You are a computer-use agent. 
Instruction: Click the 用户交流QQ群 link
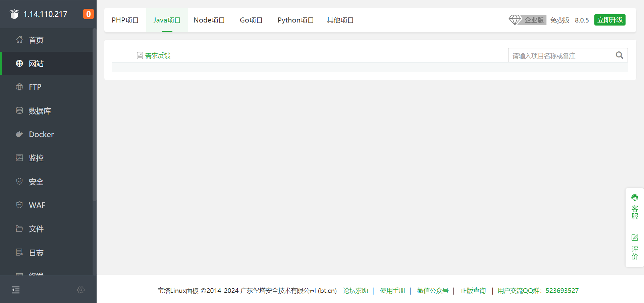538,291
